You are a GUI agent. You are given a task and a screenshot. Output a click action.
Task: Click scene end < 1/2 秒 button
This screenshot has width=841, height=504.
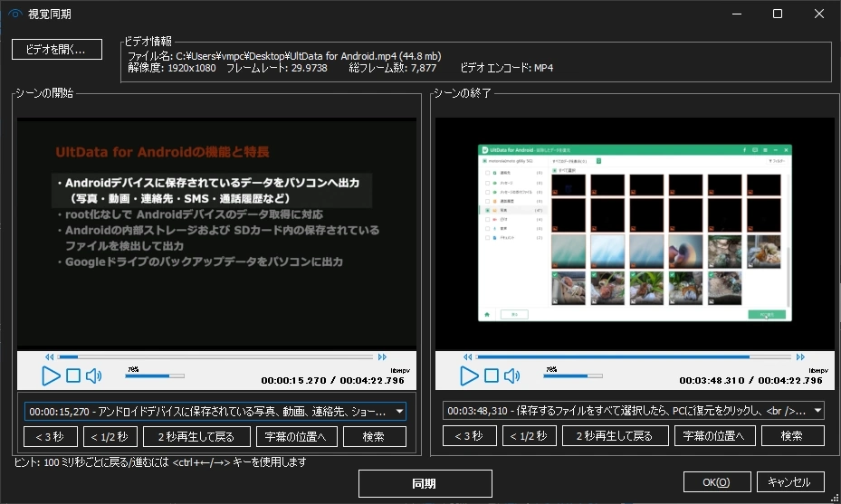tap(529, 436)
